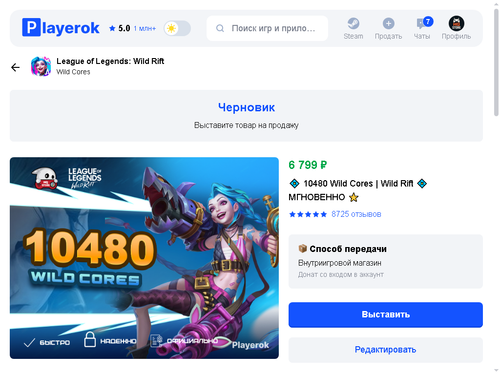Click the search games input field
The height and width of the screenshot is (375, 500).
point(267,28)
